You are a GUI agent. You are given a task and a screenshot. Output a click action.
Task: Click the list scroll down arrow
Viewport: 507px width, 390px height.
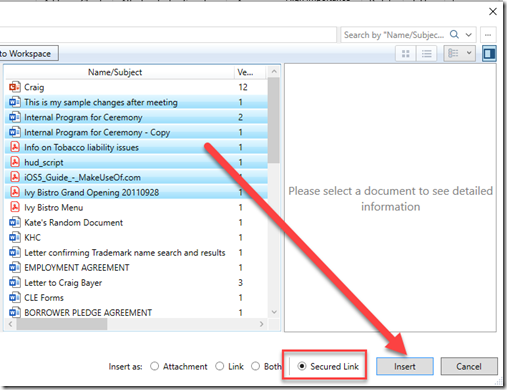point(274,312)
